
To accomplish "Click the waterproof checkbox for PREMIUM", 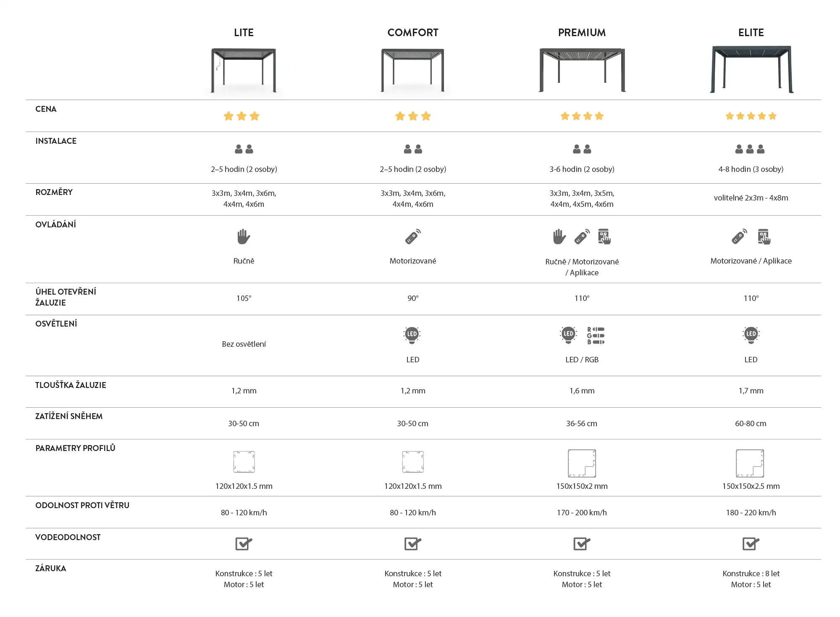I will 582,543.
